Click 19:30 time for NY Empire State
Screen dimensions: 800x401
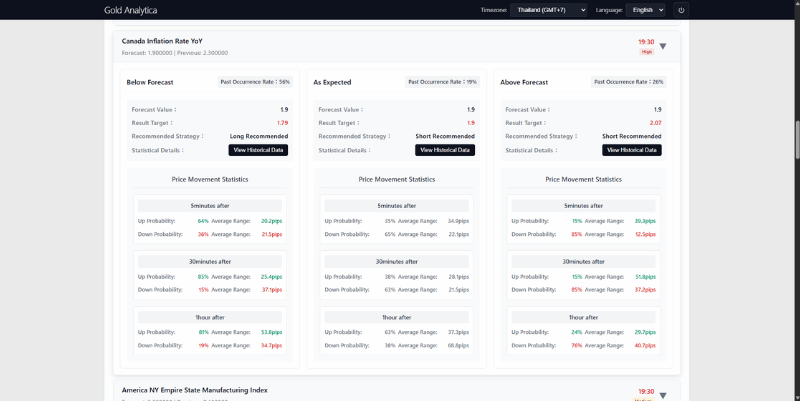click(646, 391)
